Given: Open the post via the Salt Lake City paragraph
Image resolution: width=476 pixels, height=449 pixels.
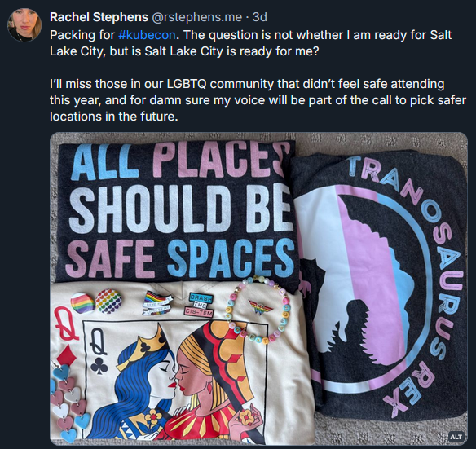Looking at the screenshot, I should click(x=250, y=43).
